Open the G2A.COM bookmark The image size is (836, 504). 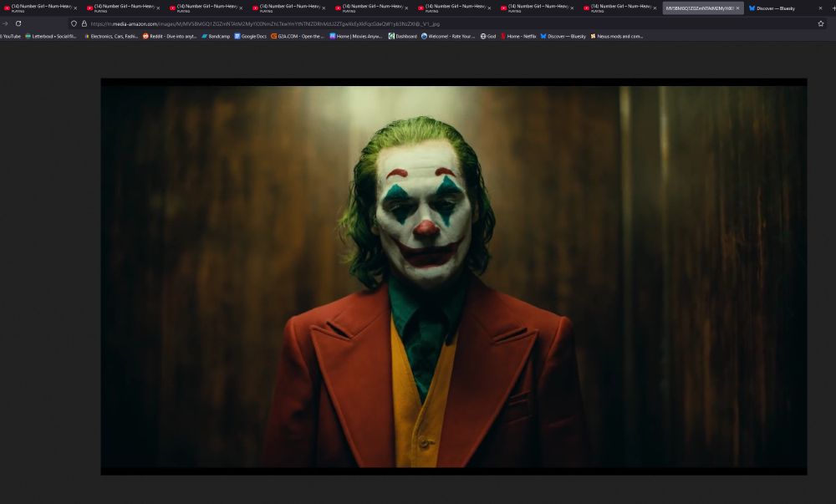coord(298,36)
